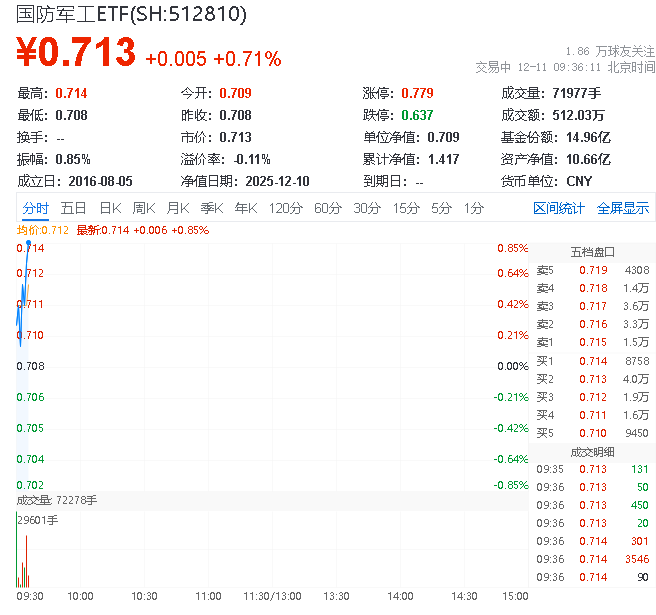The height and width of the screenshot is (615, 656).
Task: Switch to the 30分 interval tab
Action: tap(366, 208)
